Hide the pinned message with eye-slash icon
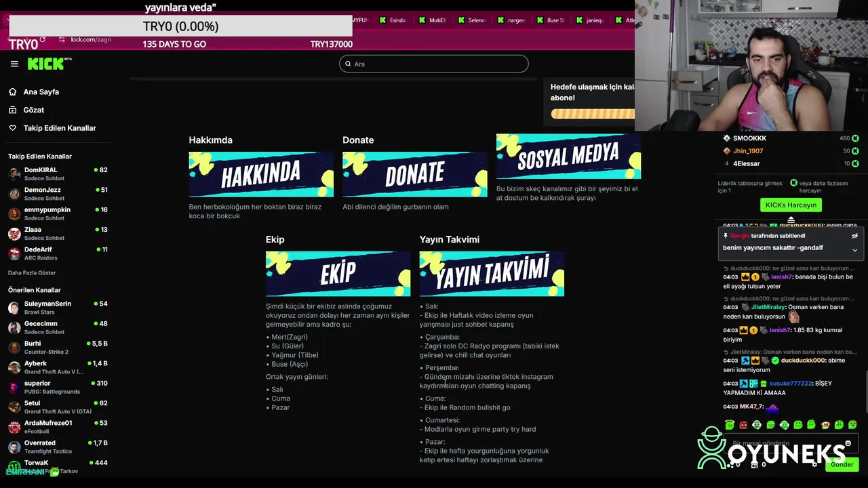 854,236
